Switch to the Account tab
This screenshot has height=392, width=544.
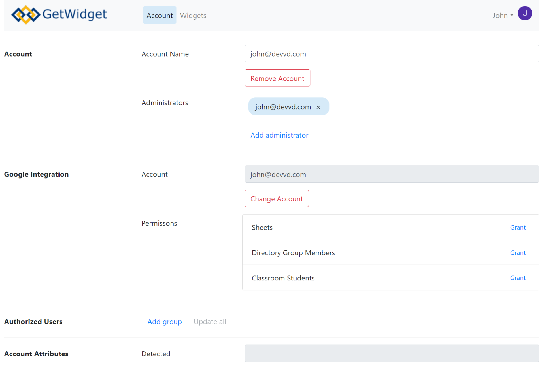coord(160,15)
